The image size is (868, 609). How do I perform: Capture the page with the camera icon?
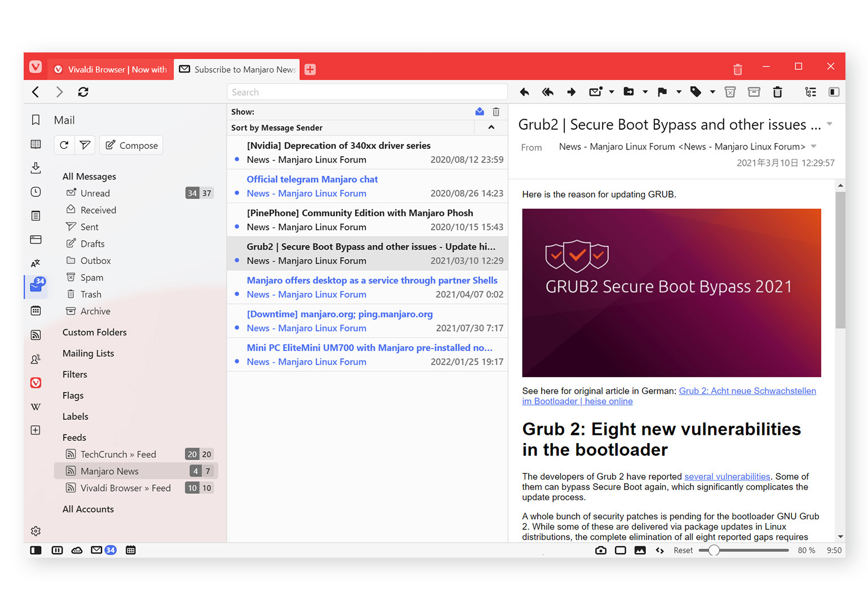pyautogui.click(x=601, y=550)
